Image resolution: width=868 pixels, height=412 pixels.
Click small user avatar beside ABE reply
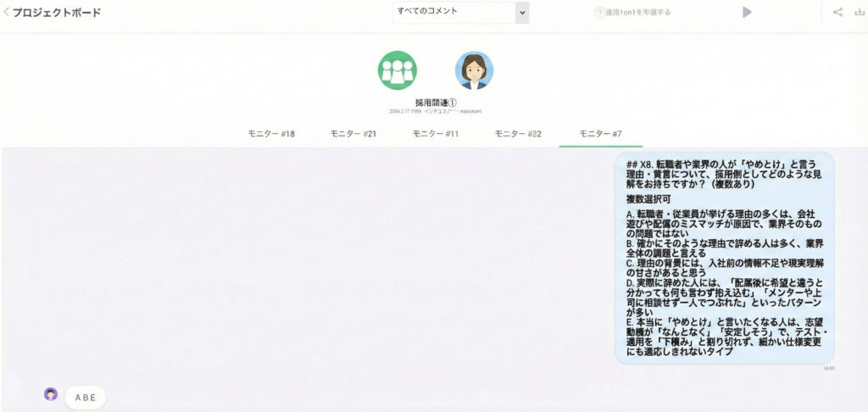tap(51, 394)
